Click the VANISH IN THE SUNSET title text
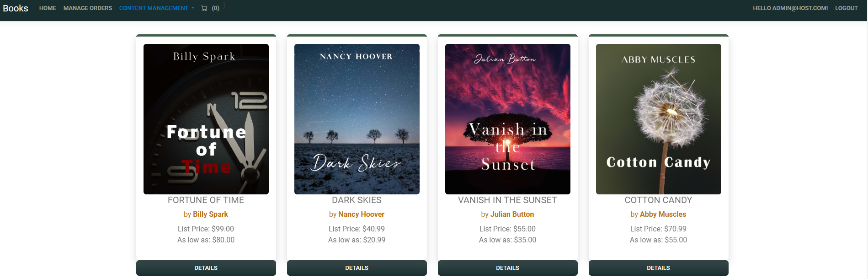 pyautogui.click(x=507, y=200)
